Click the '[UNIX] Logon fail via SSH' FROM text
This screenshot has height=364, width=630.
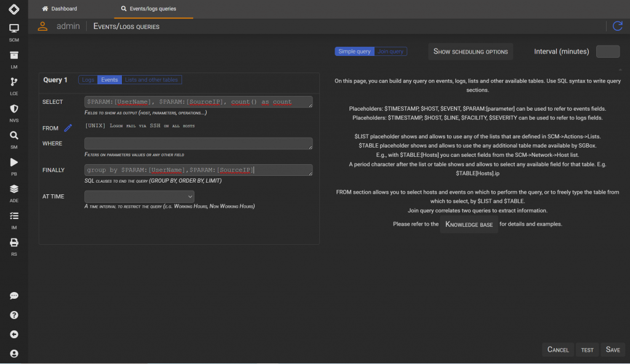pos(140,126)
